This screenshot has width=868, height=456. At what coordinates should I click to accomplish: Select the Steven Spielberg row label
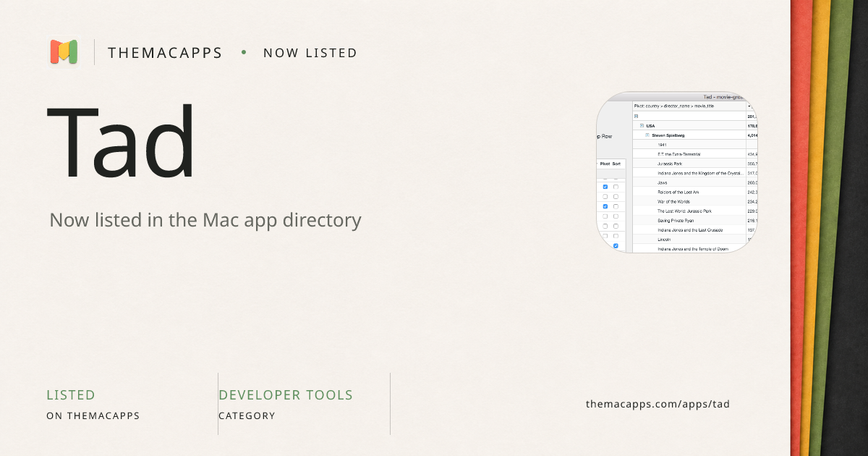[668, 135]
